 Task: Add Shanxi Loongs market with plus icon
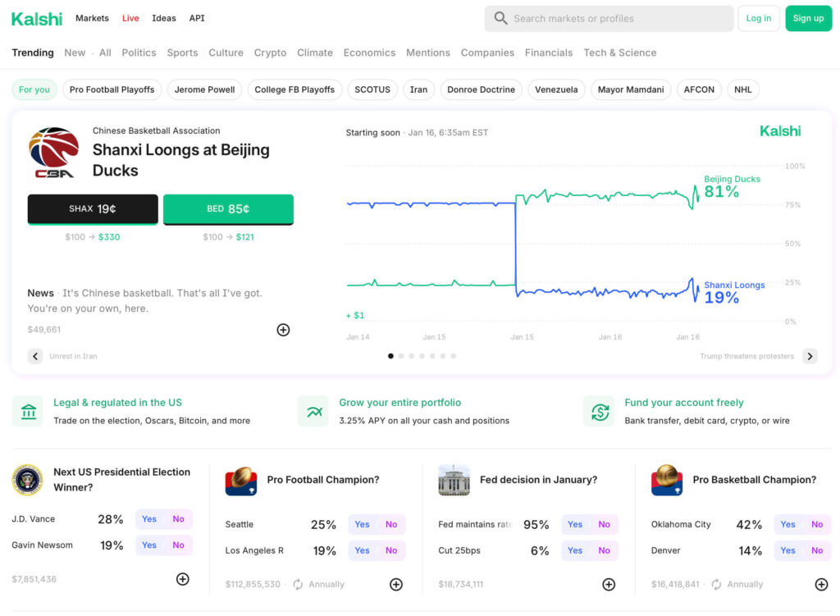pos(283,330)
